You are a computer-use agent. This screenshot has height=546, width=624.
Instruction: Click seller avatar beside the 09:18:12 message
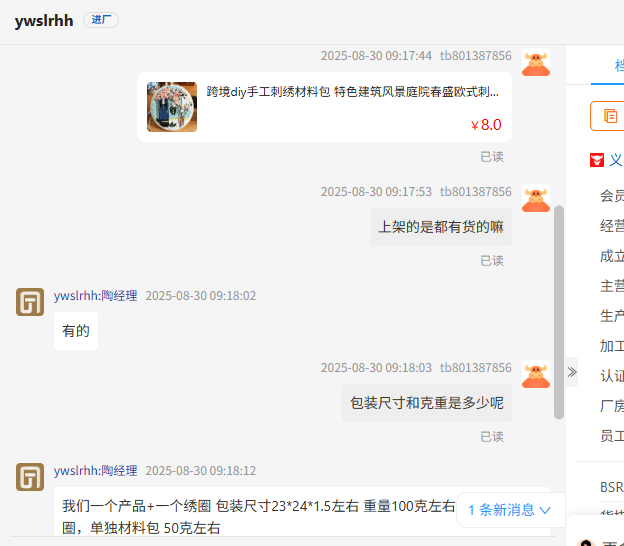click(30, 477)
